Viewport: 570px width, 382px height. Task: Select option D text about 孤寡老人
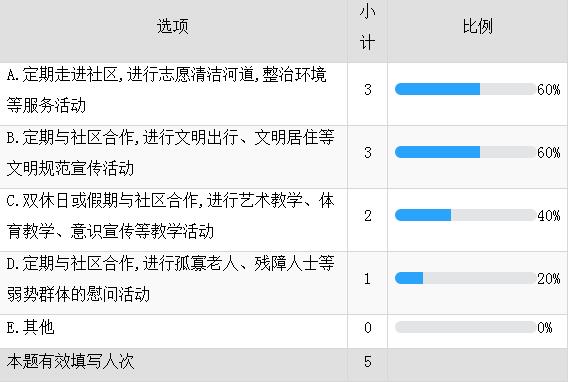(x=170, y=279)
